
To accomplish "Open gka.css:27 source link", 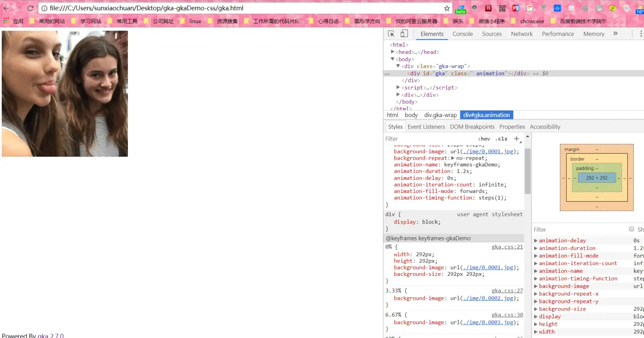I will click(507, 290).
